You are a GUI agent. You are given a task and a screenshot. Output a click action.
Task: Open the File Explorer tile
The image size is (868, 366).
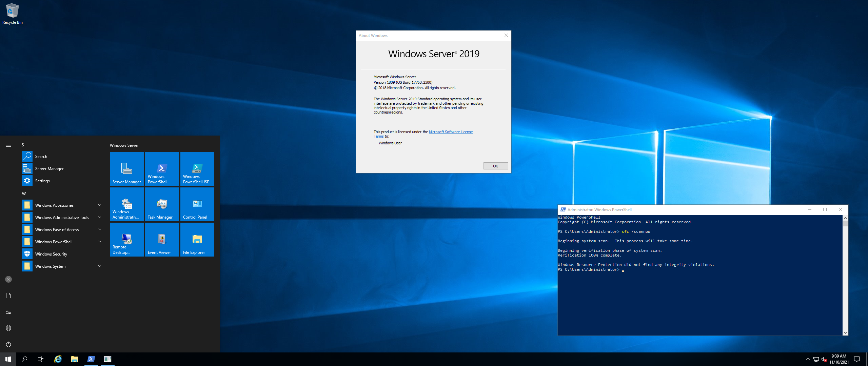[x=197, y=239]
